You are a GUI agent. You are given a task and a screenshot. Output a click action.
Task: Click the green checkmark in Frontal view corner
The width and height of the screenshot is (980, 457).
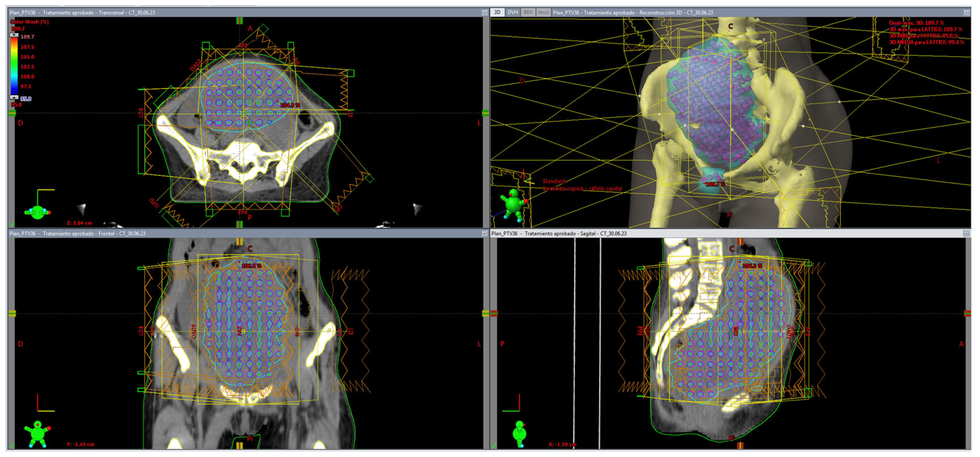point(12,445)
